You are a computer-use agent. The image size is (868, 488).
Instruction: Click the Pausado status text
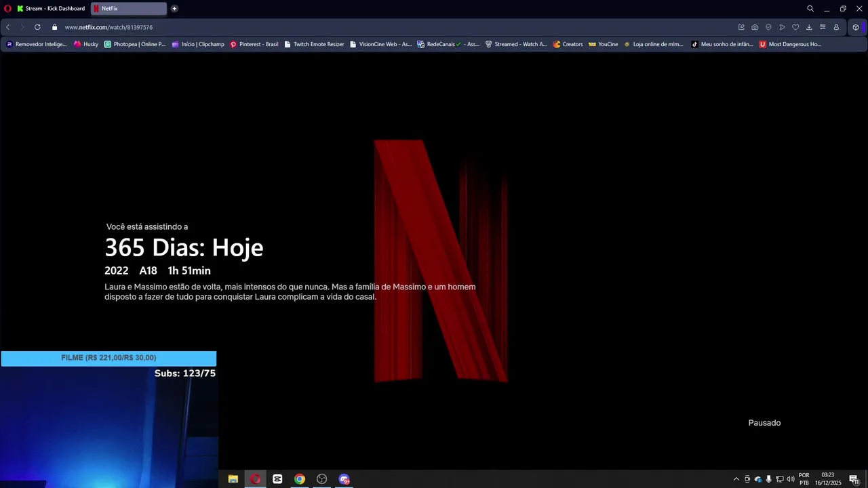coord(764,423)
